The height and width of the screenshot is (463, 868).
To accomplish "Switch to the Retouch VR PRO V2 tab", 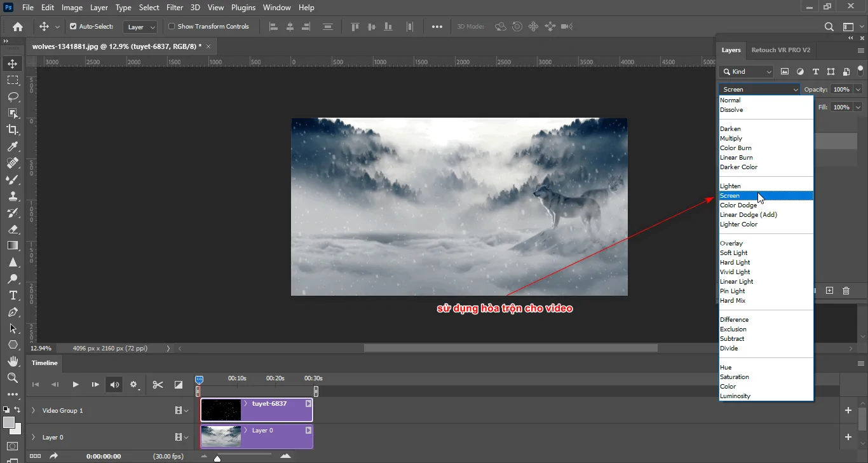I will tap(782, 50).
